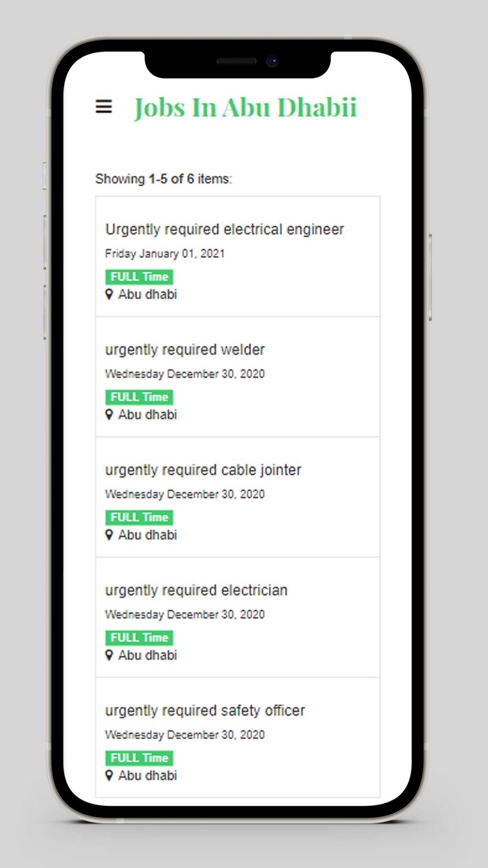Click the Abu dhabi location text under welder job
The width and height of the screenshot is (488, 868).
click(x=147, y=414)
